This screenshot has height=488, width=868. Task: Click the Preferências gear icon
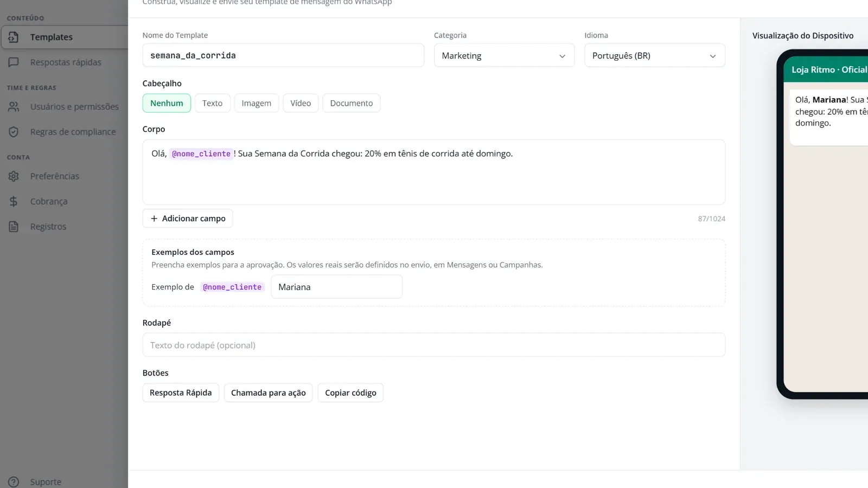click(14, 176)
